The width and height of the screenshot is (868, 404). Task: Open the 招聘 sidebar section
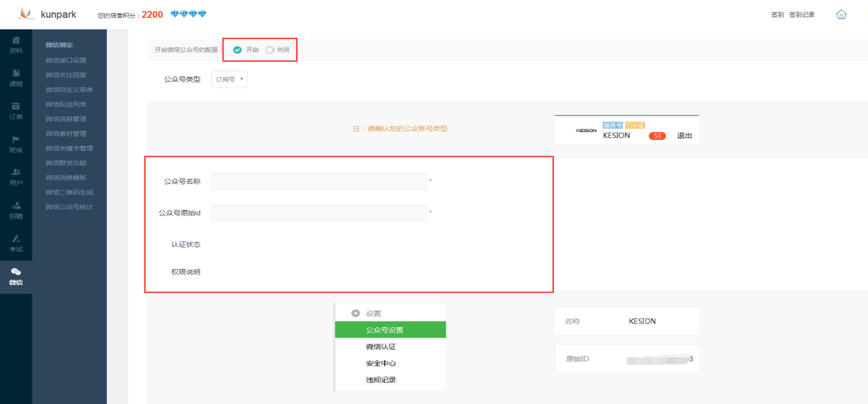coord(16,210)
